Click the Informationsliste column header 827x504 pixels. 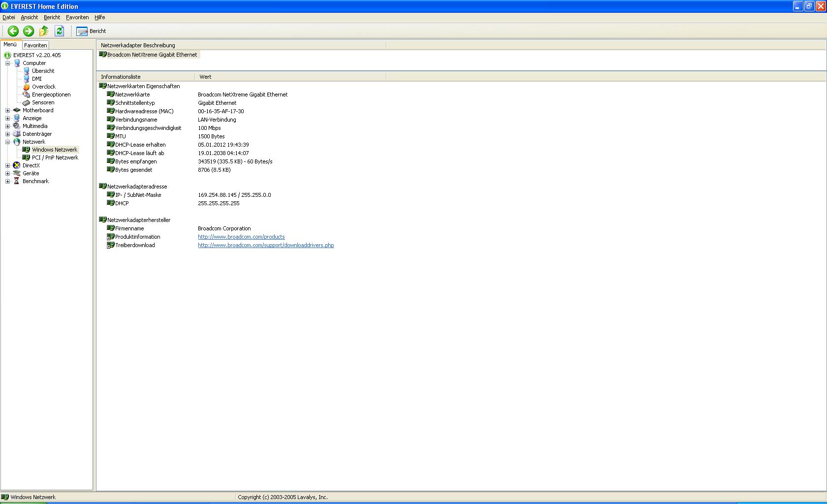click(x=146, y=77)
